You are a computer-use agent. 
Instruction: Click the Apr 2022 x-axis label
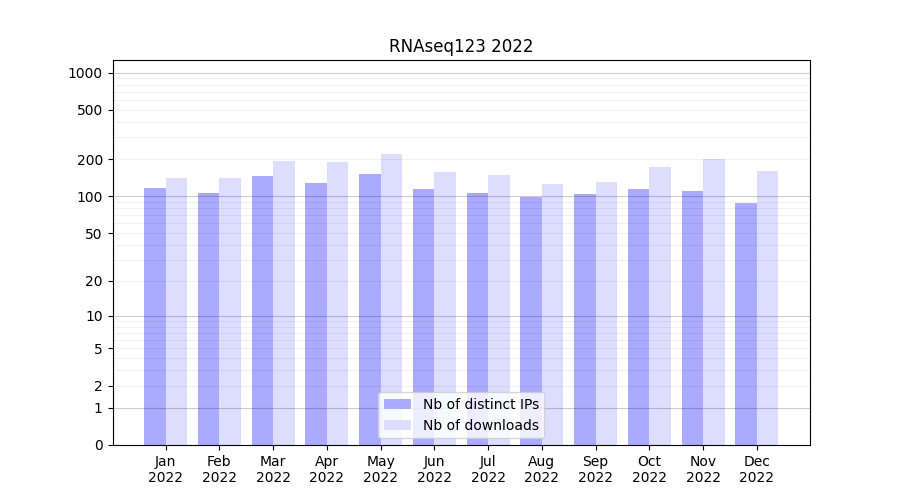coord(327,469)
